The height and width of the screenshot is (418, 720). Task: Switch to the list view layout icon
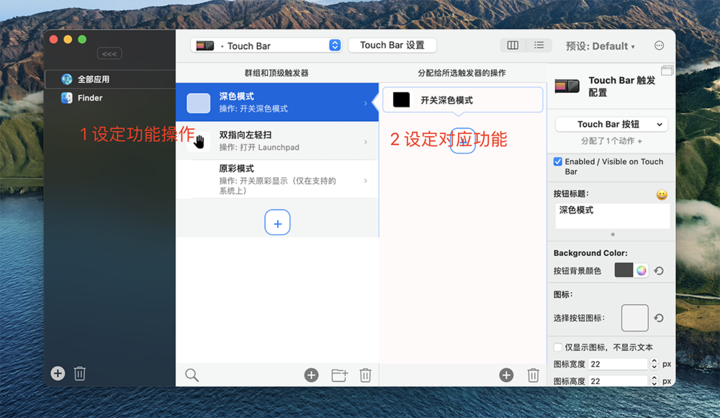tap(539, 45)
